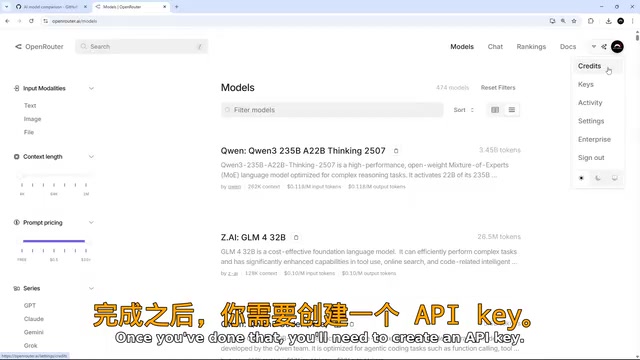Filter series by Grok

[x=30, y=345]
